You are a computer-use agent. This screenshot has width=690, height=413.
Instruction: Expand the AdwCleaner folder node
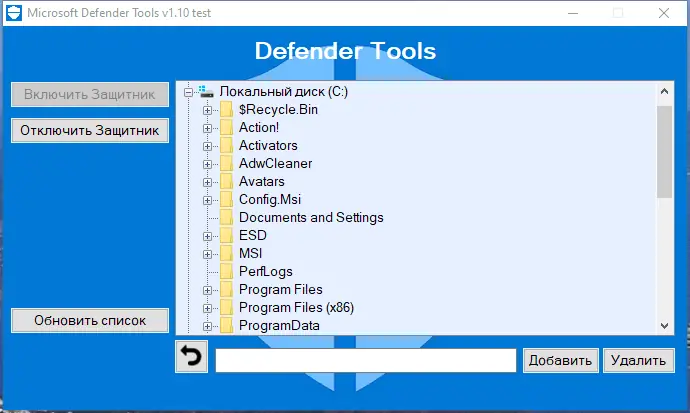click(x=207, y=164)
